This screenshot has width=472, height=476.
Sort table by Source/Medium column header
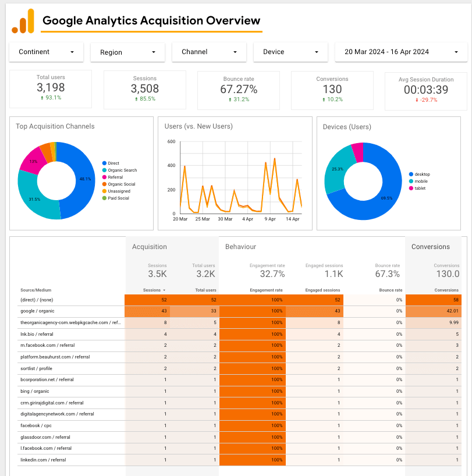click(36, 290)
